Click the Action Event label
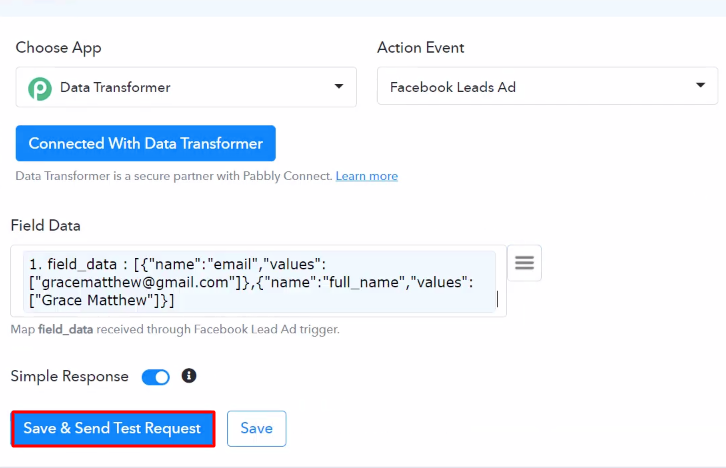Image resolution: width=726 pixels, height=468 pixels. click(x=420, y=48)
